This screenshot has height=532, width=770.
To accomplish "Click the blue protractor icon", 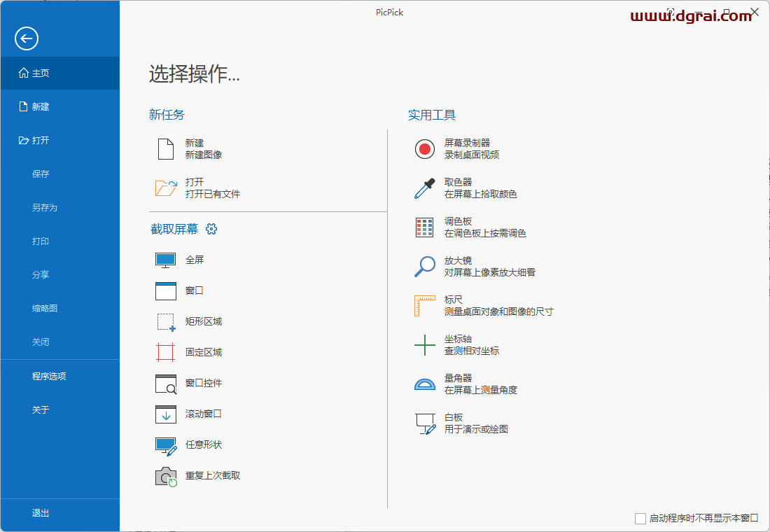I will [425, 384].
